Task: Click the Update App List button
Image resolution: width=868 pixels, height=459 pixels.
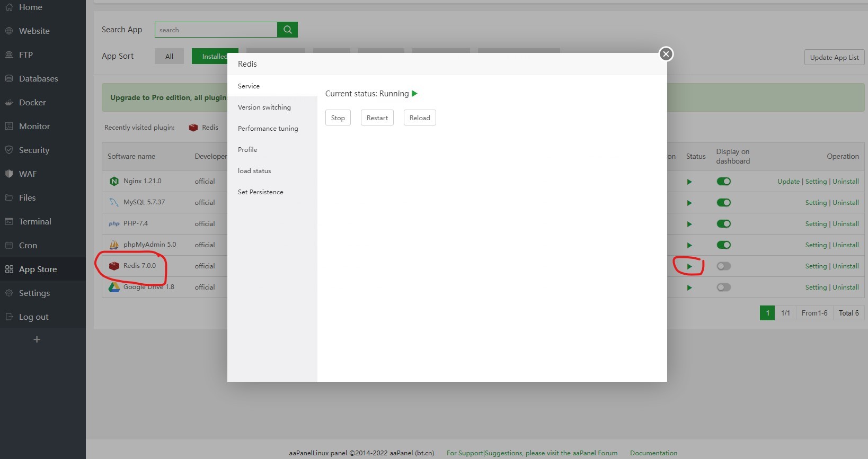Action: [835, 57]
